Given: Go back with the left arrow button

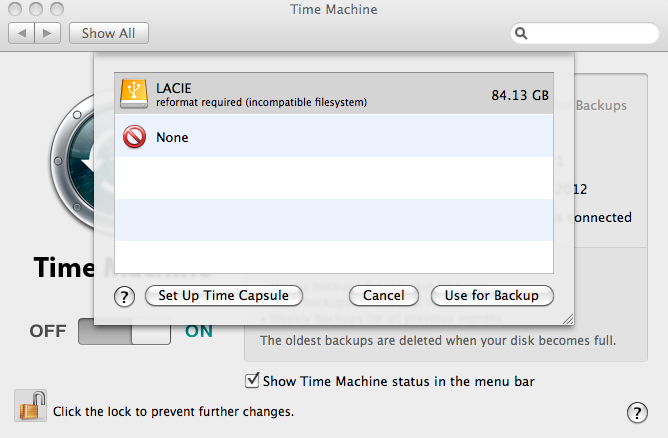Looking at the screenshot, I should point(22,33).
